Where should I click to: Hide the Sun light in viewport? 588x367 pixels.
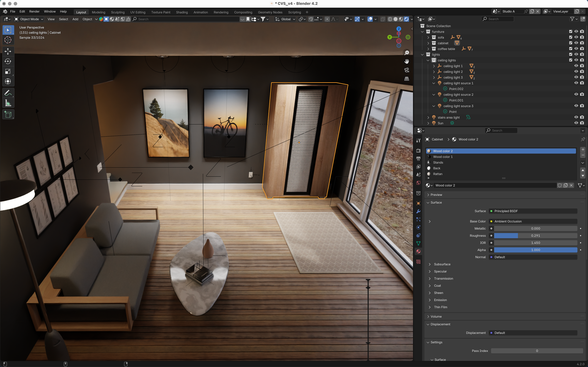point(576,123)
